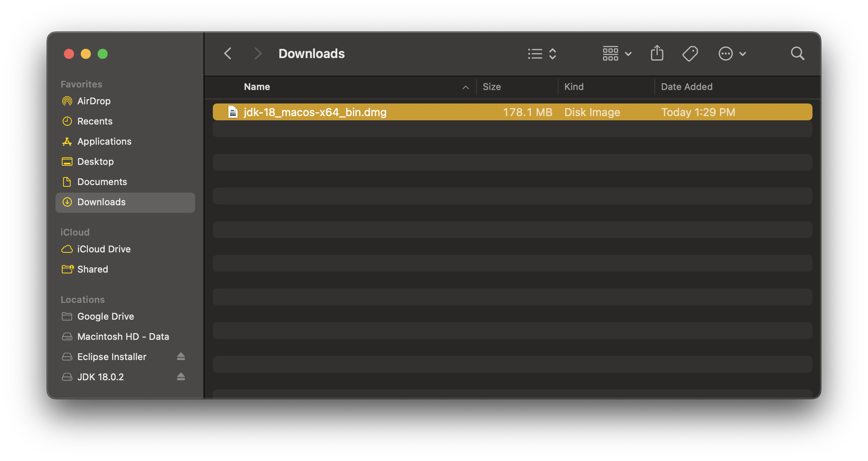Open Applications in the sidebar
The height and width of the screenshot is (461, 868).
(104, 141)
